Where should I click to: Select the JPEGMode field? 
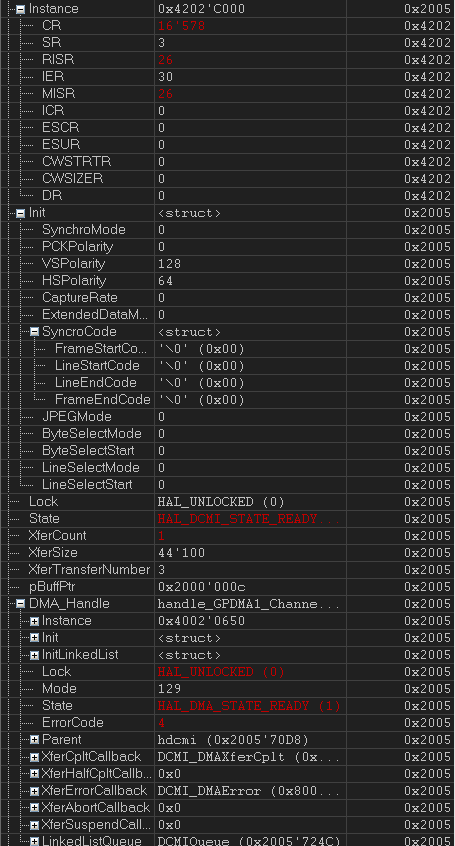(x=227, y=417)
